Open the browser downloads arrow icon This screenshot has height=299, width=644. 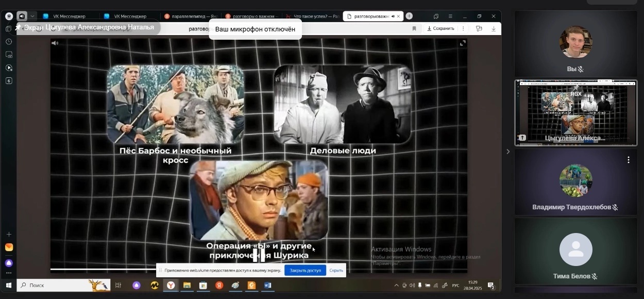[494, 29]
